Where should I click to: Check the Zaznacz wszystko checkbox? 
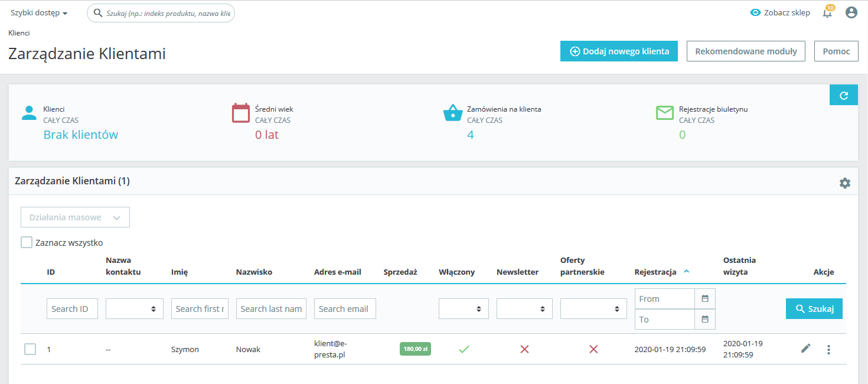point(27,242)
